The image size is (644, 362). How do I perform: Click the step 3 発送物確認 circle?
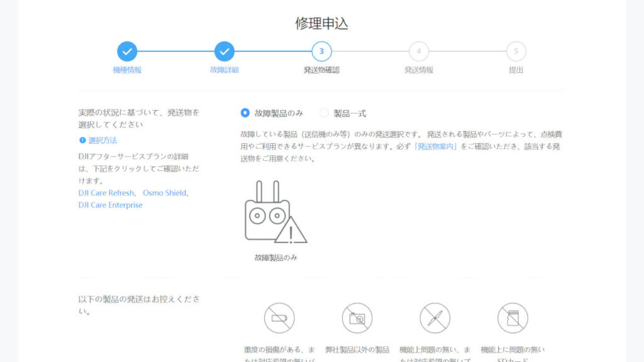321,52
